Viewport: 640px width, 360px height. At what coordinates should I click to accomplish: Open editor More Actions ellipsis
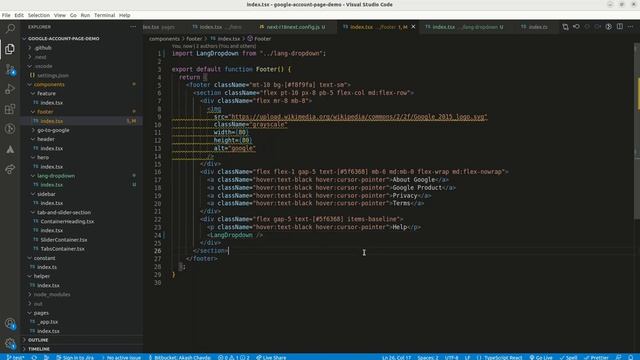click(631, 27)
